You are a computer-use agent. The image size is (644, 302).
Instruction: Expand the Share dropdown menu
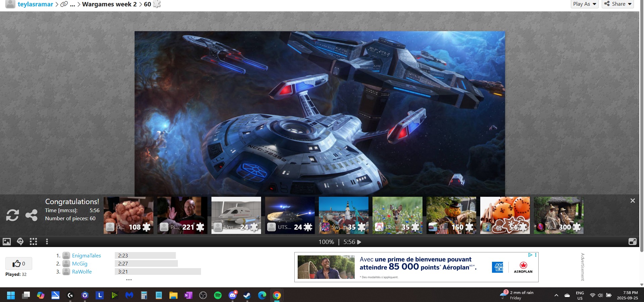coord(618,4)
